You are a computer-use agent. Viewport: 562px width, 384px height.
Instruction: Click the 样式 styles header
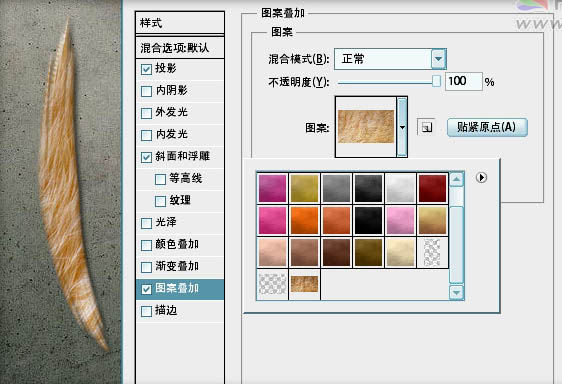[x=180, y=23]
